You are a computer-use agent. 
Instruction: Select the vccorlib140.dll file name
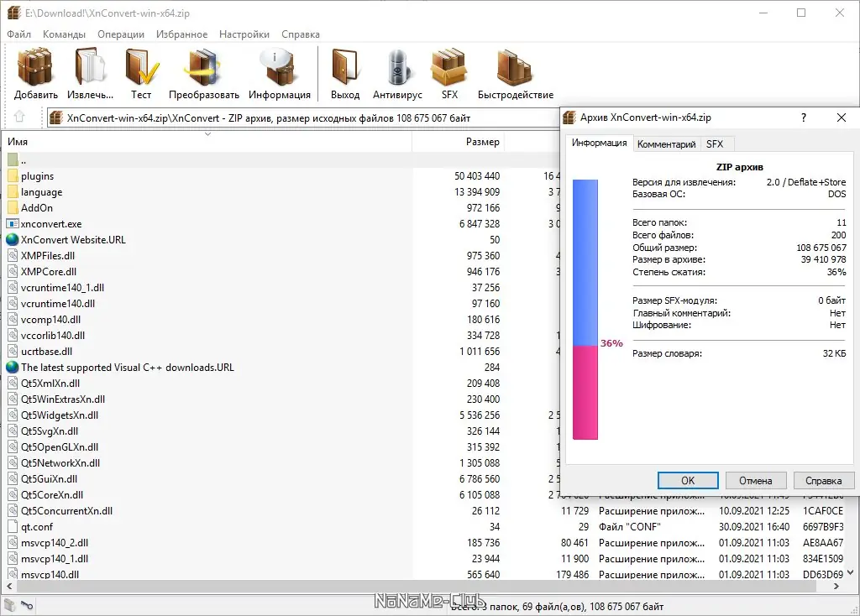tap(53, 336)
